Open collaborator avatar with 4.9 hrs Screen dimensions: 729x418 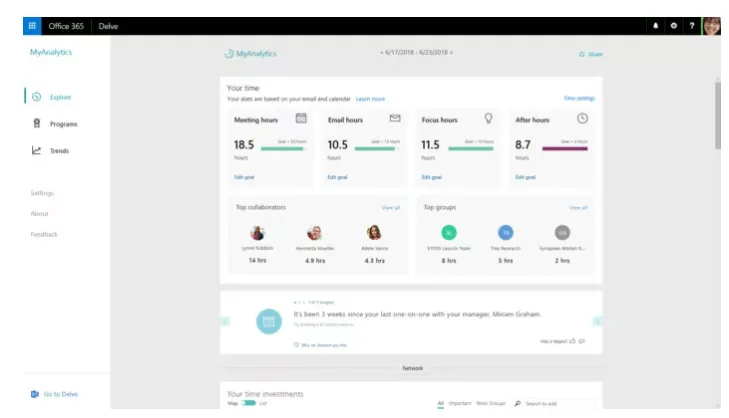(315, 232)
